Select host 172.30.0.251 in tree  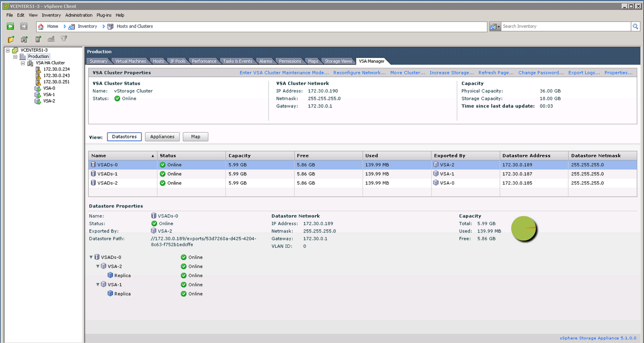pos(56,82)
